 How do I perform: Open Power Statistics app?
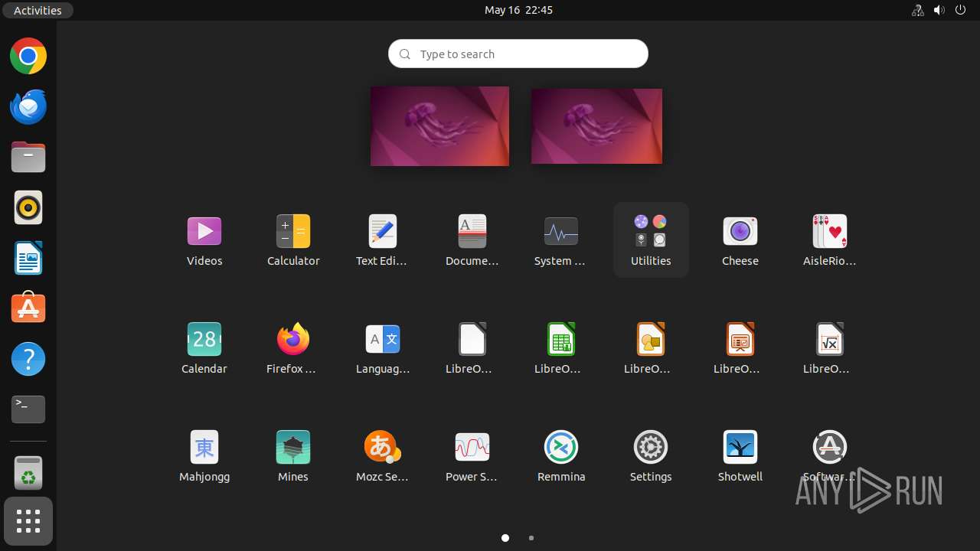point(472,455)
